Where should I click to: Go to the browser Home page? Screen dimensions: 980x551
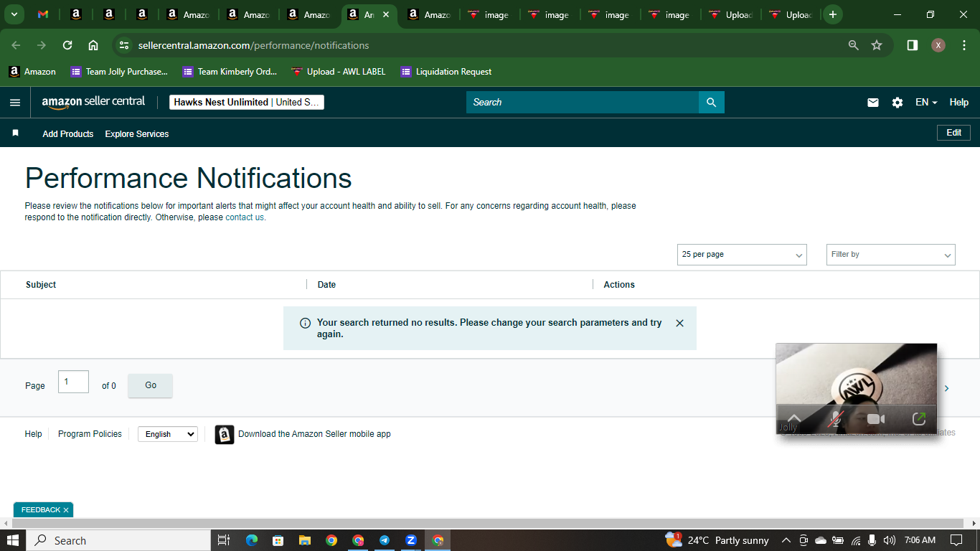93,45
